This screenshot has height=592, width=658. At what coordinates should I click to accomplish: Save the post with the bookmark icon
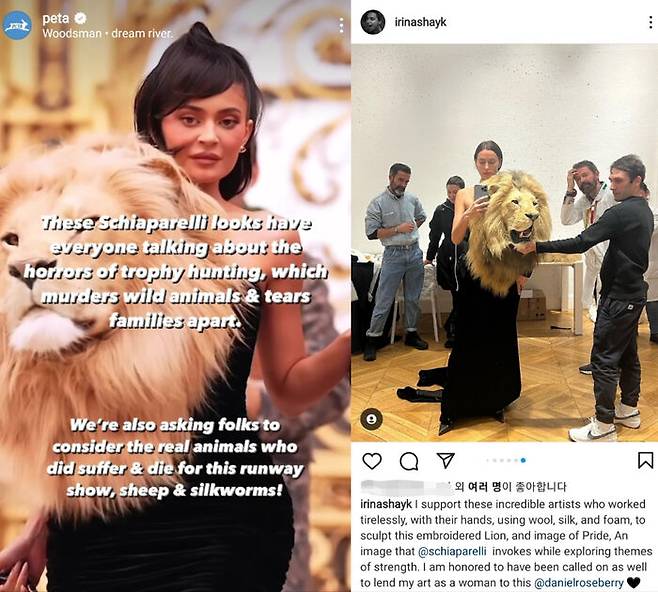tap(645, 460)
